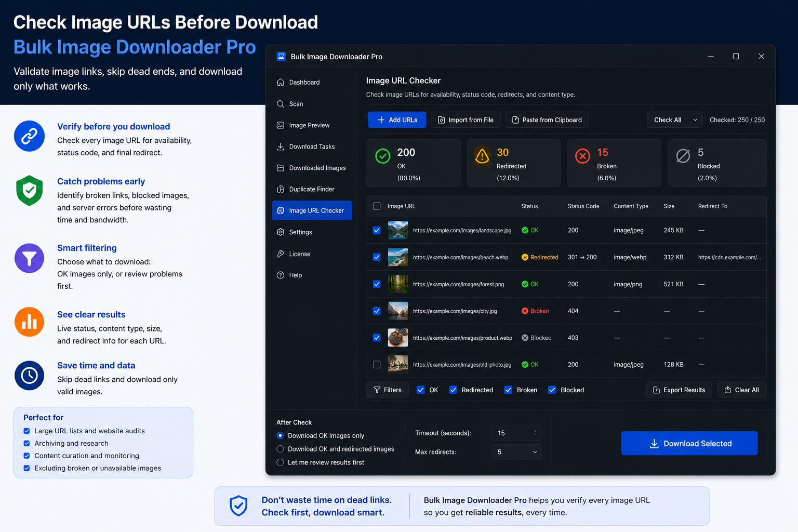The height and width of the screenshot is (532, 798).
Task: Click the https://cdn.example.com/... redirect cell
Action: pyautogui.click(x=729, y=257)
